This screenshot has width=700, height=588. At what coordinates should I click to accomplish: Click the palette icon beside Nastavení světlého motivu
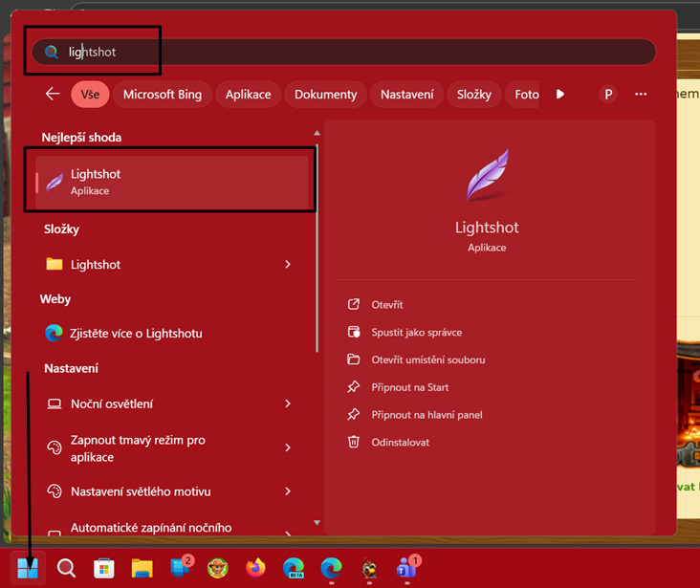coord(55,491)
